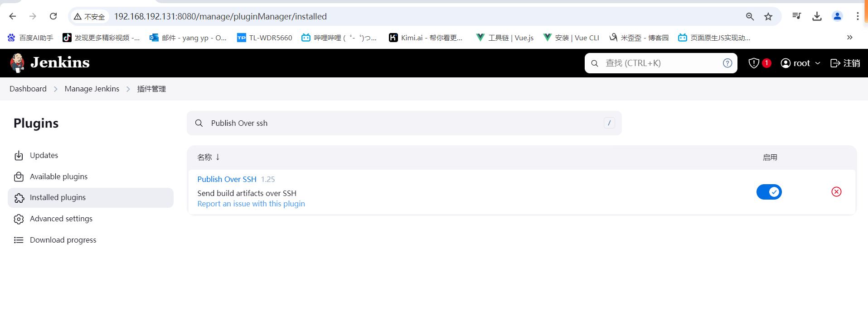Click the plugin filter magnifier icon
The image size is (868, 315).
(199, 123)
